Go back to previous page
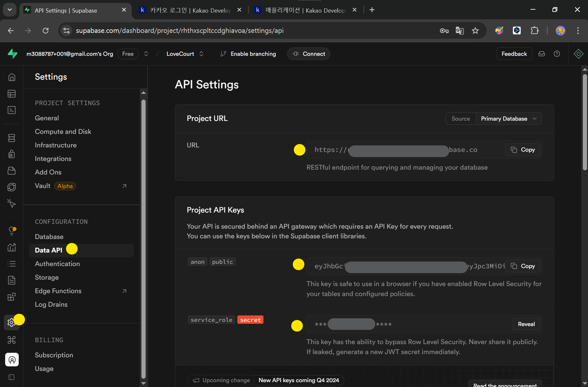 point(11,31)
